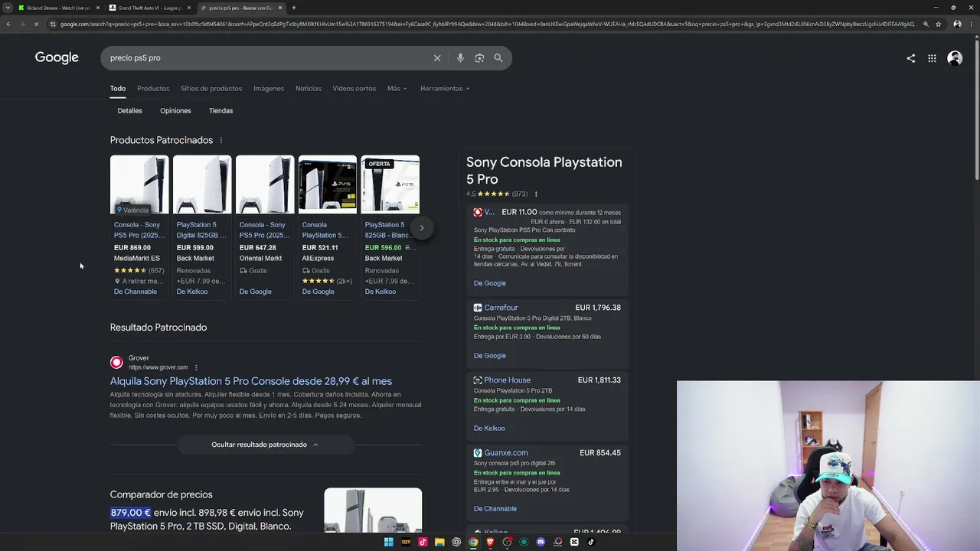The width and height of the screenshot is (980, 551).
Task: Open CapCut from the taskbar
Action: [574, 542]
